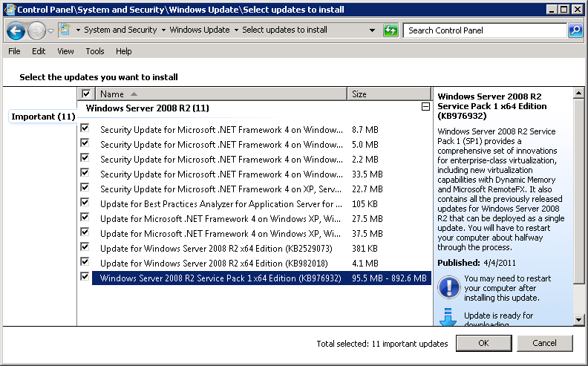
Task: Click the 'Total selected: 11 important updates' text
Action: pyautogui.click(x=382, y=344)
